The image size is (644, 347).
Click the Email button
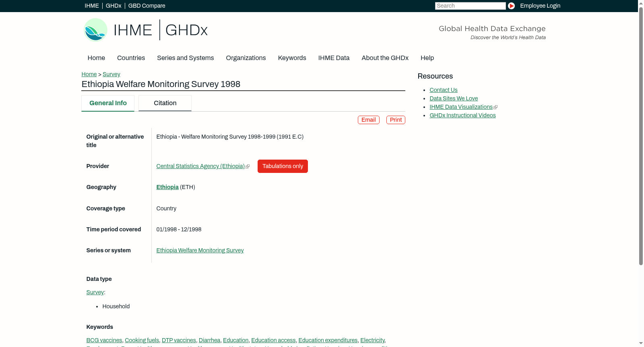369,120
